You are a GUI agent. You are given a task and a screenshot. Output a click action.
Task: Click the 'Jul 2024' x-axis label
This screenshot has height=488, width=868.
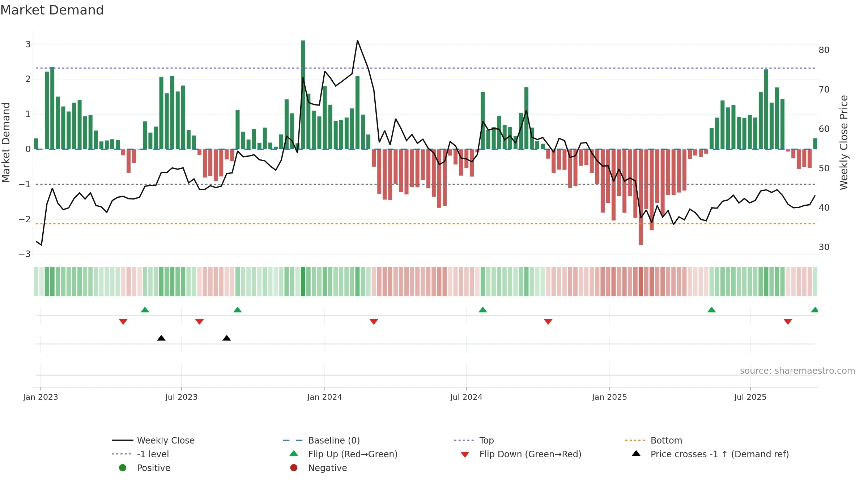click(x=466, y=397)
